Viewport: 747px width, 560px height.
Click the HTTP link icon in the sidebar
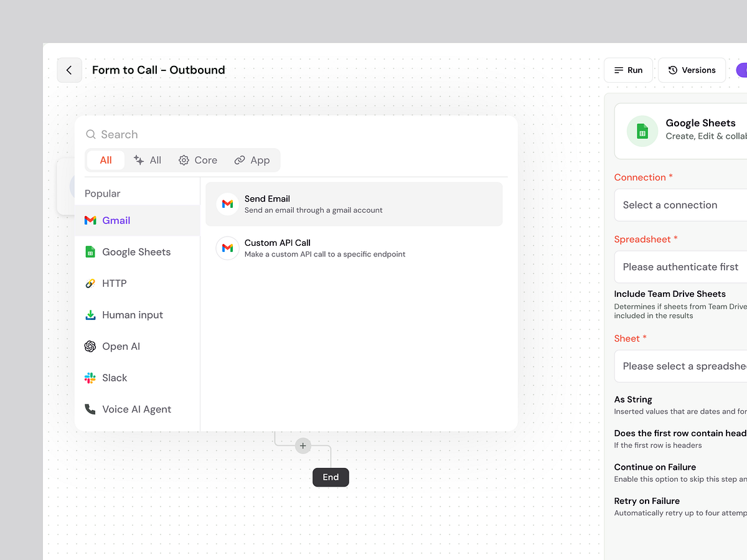tap(90, 283)
